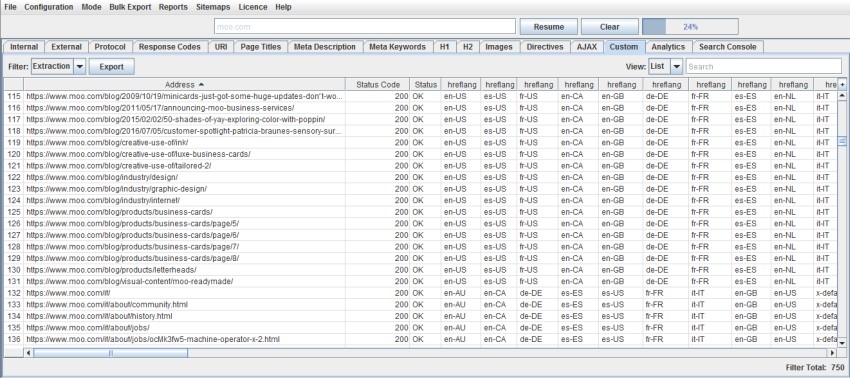Click the Clear button
The width and height of the screenshot is (850, 378).
point(609,27)
